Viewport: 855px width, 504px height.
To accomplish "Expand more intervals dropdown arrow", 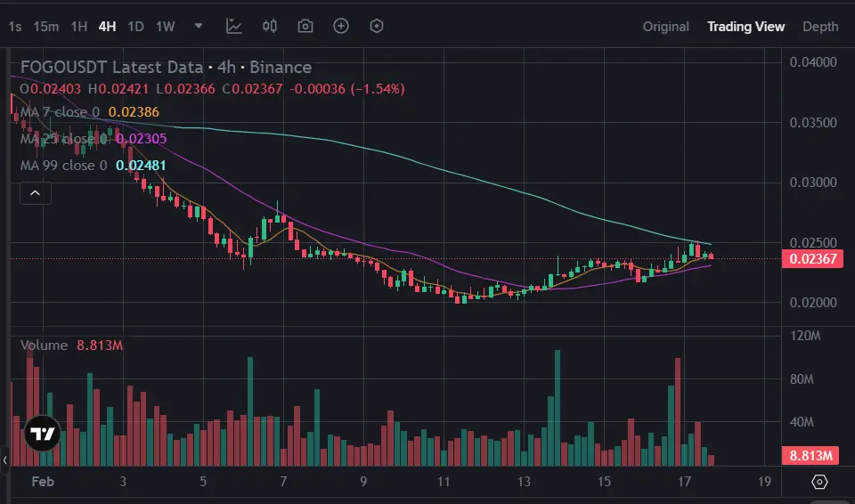I will pos(199,26).
